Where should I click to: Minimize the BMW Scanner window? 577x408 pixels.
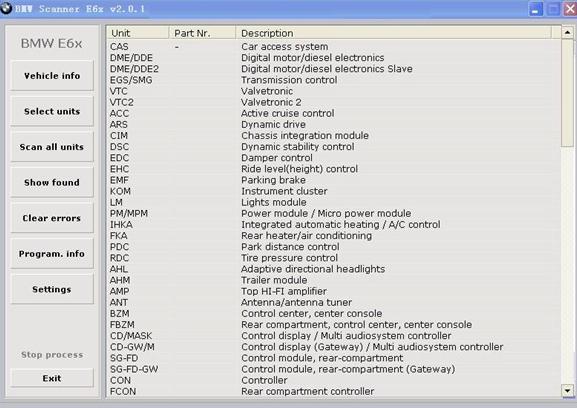[535, 9]
